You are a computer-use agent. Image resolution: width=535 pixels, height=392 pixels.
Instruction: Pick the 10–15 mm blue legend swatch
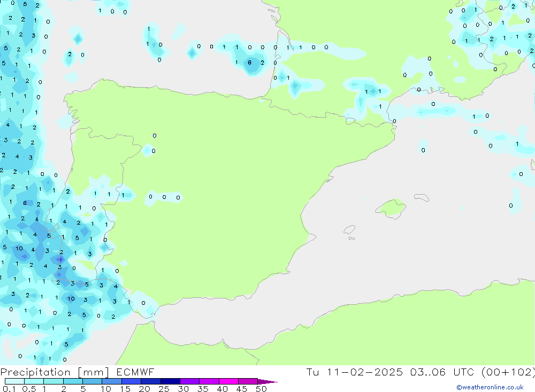coord(112,381)
